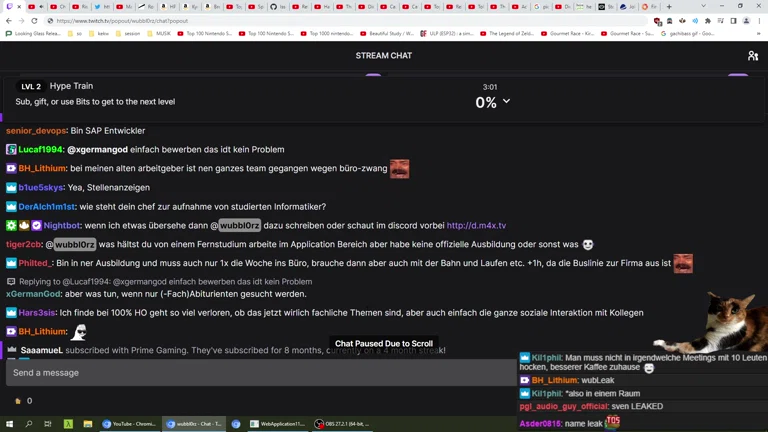Viewport: 768px width, 432px height.
Task: Expand the Hype Train details chevron
Action: tap(506, 101)
